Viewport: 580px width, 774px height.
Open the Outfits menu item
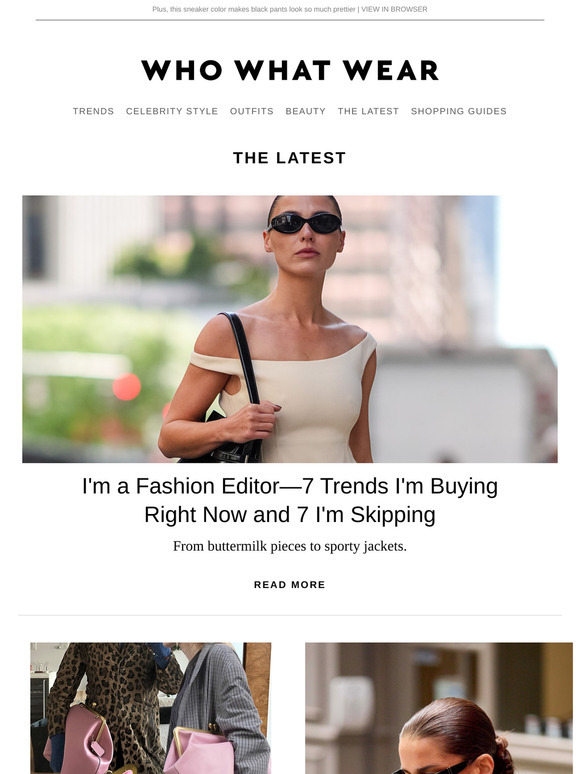[251, 111]
